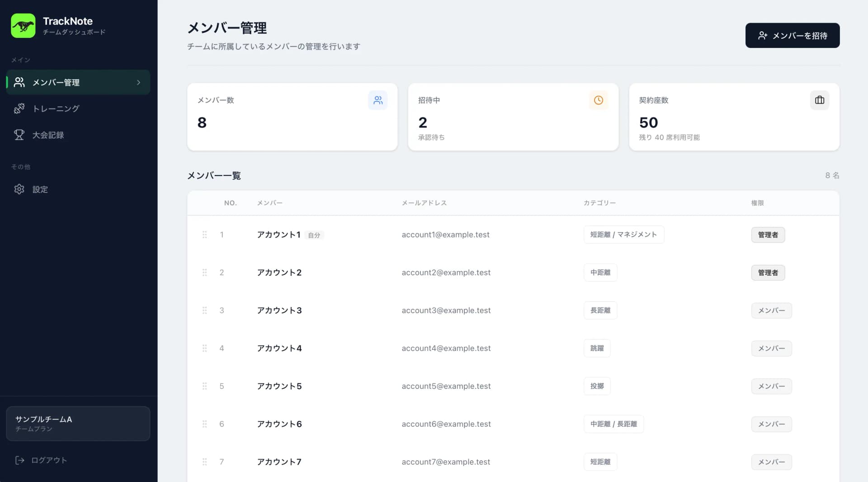868x482 pixels.
Task: Click the people icon on メンバー数 card
Action: 378,100
